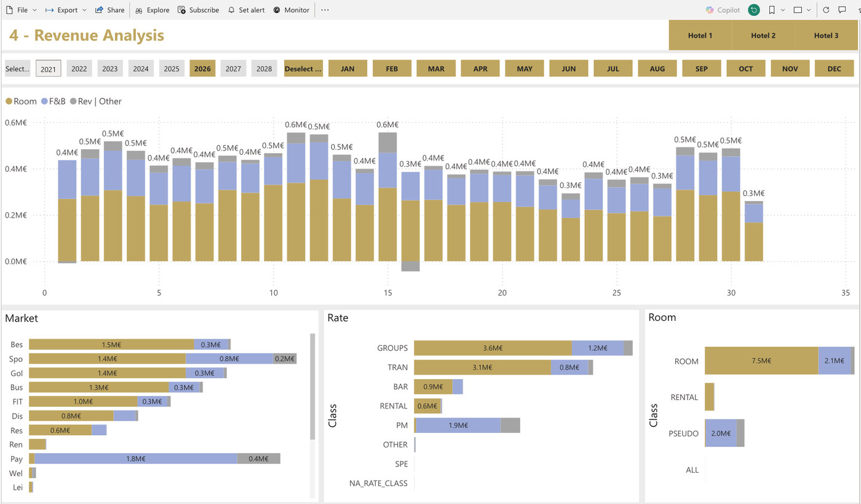Click the Monitor icon button
The image size is (861, 504).
(x=291, y=10)
